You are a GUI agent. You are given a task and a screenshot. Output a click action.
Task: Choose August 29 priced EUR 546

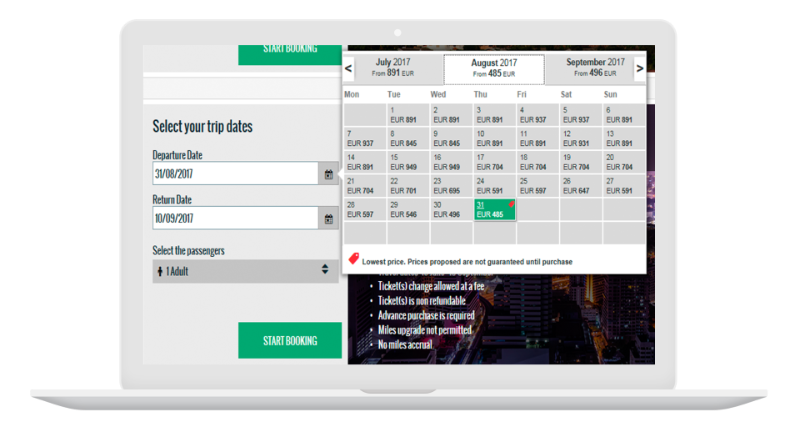click(x=407, y=209)
